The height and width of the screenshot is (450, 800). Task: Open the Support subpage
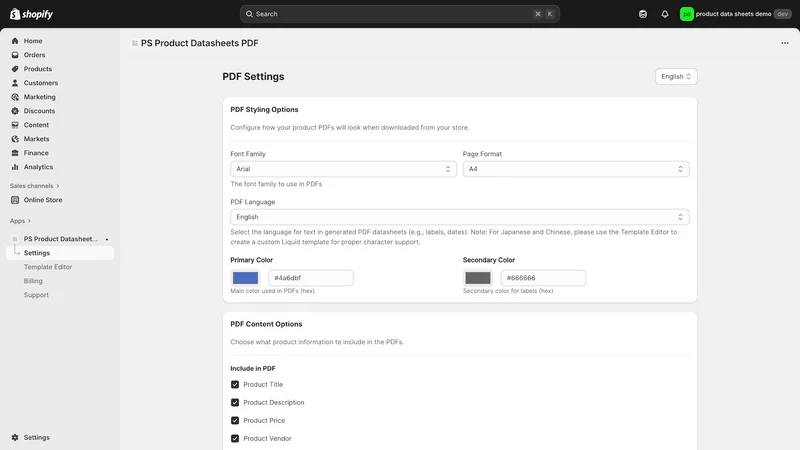(36, 295)
